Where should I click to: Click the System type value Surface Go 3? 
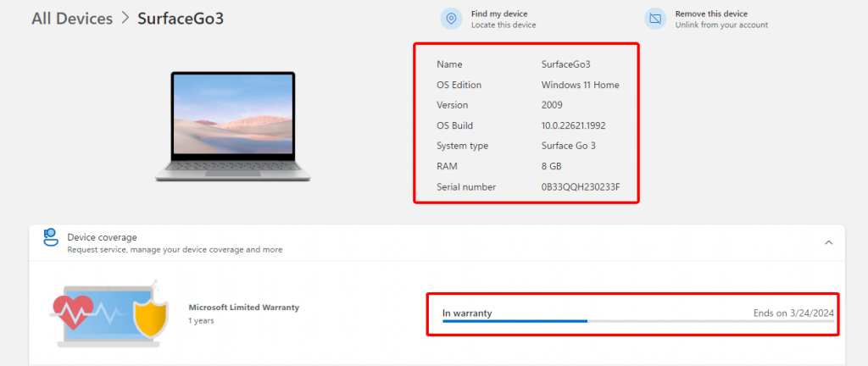(569, 146)
